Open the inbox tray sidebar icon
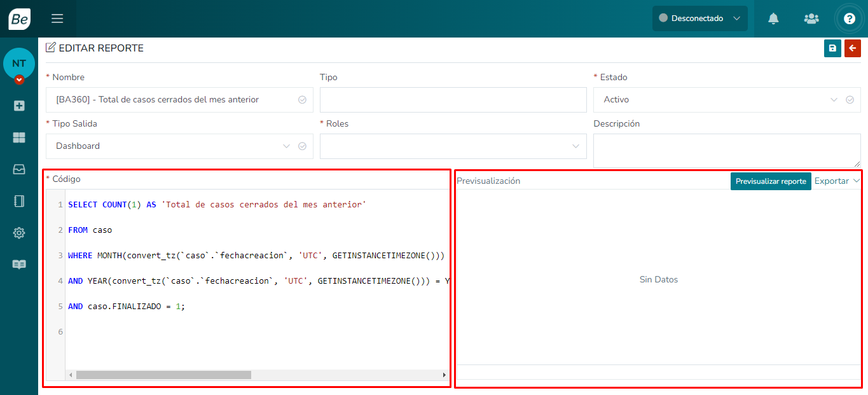868x395 pixels. tap(19, 169)
